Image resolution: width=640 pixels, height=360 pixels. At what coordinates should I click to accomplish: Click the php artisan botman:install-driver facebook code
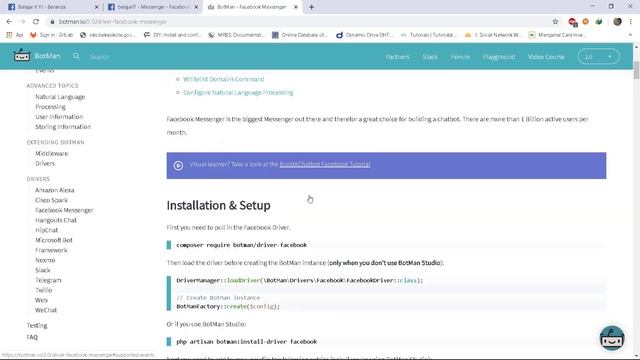pyautogui.click(x=247, y=342)
